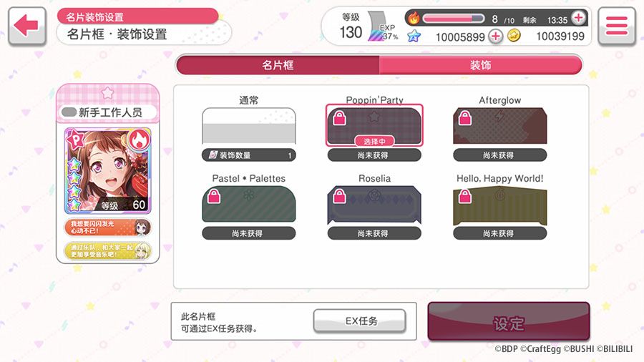Switch to the 装饰 tab

[x=480, y=65]
